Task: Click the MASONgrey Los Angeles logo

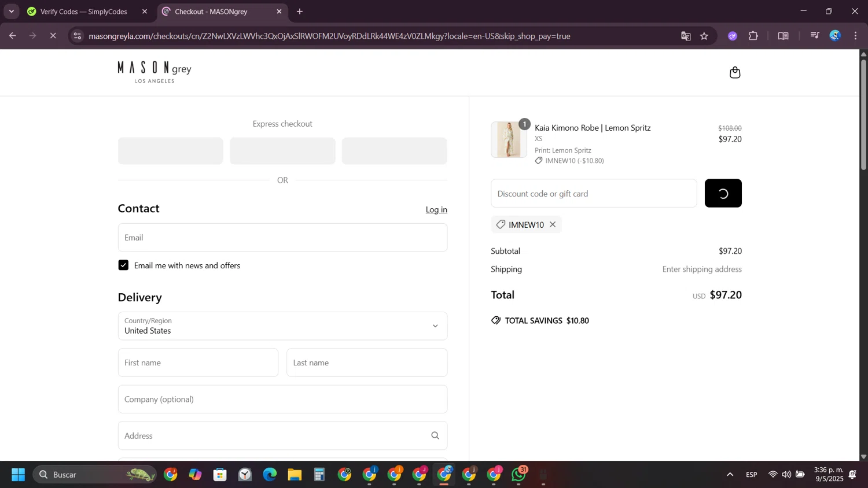Action: click(x=155, y=72)
